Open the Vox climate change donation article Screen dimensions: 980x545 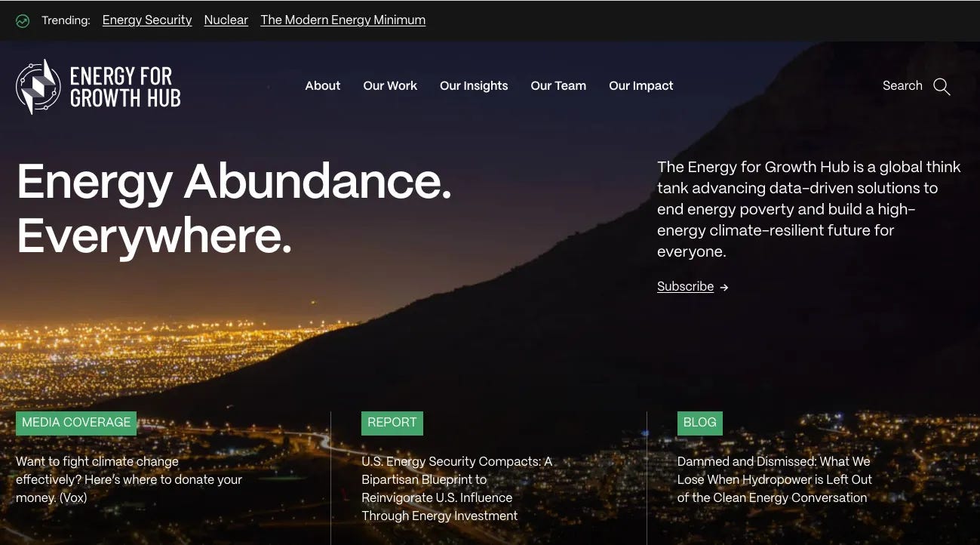(x=129, y=479)
